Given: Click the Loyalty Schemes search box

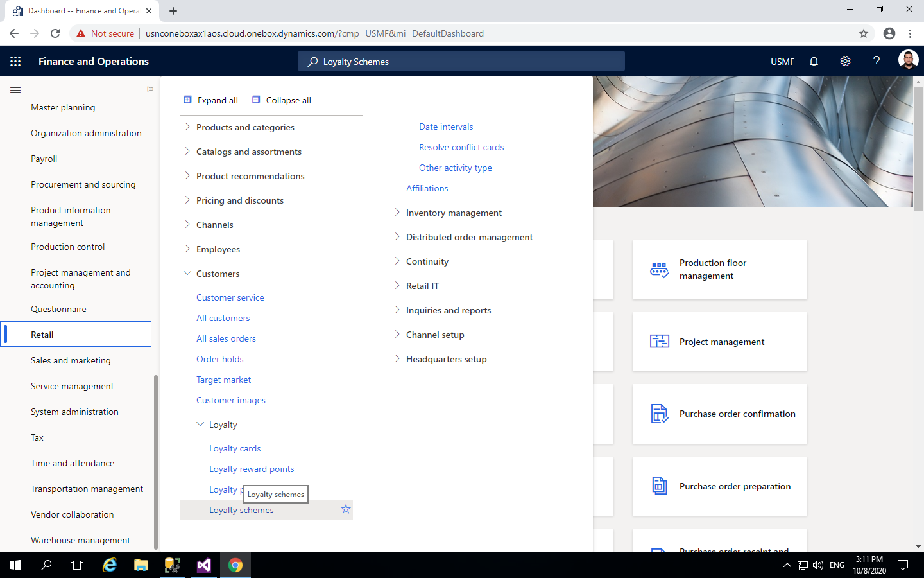Looking at the screenshot, I should point(461,61).
